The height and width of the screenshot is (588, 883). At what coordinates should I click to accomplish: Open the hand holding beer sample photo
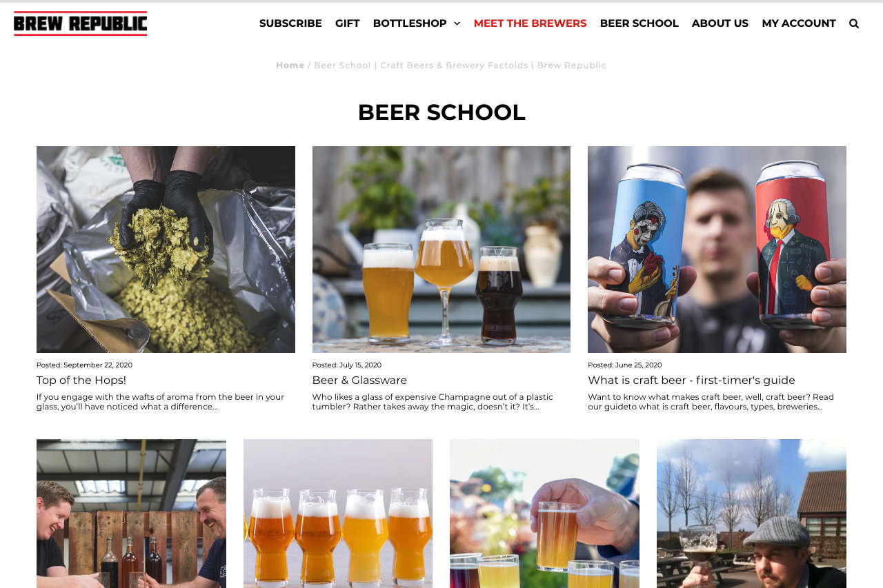pyautogui.click(x=544, y=514)
